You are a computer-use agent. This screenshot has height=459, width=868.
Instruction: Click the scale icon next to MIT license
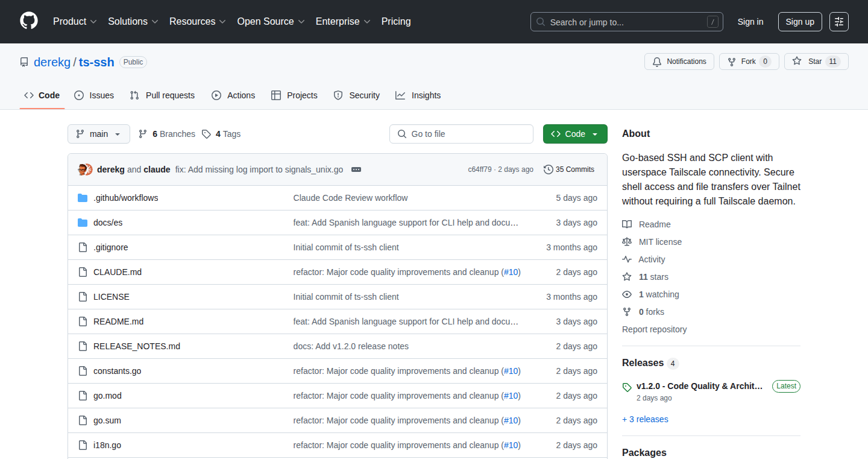point(627,242)
